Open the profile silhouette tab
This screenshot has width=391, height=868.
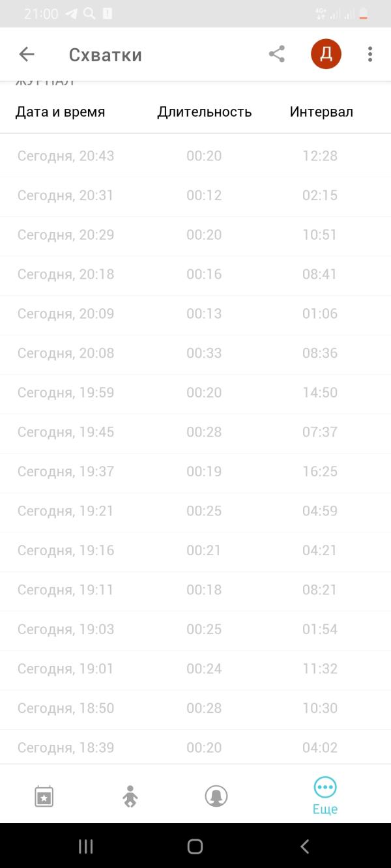point(216,796)
